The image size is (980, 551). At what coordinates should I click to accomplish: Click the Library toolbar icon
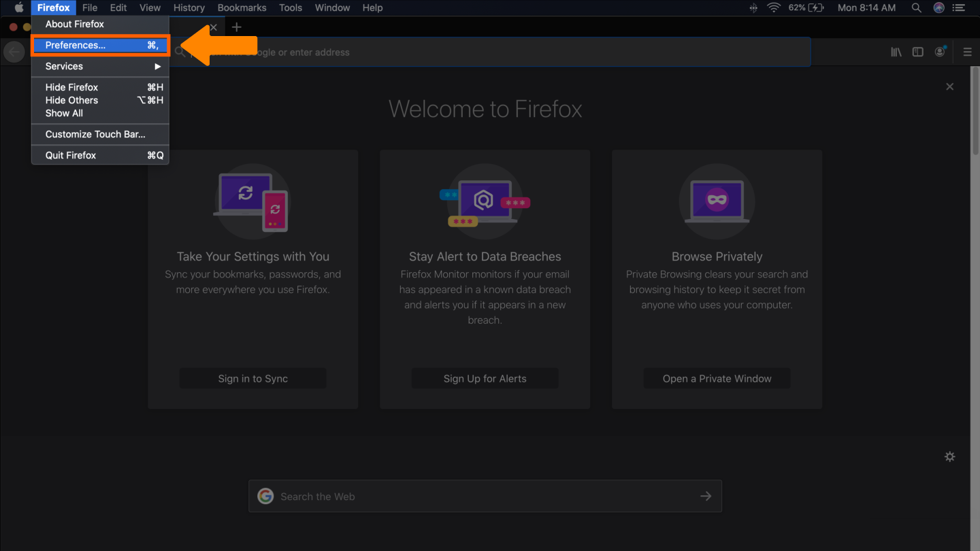pos(896,52)
